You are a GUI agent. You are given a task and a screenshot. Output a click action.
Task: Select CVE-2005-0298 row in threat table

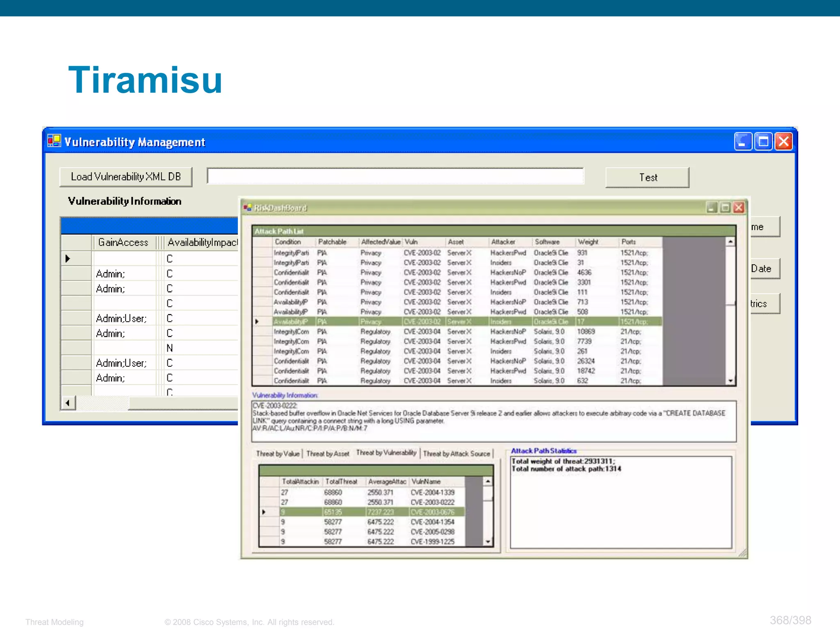coord(362,532)
